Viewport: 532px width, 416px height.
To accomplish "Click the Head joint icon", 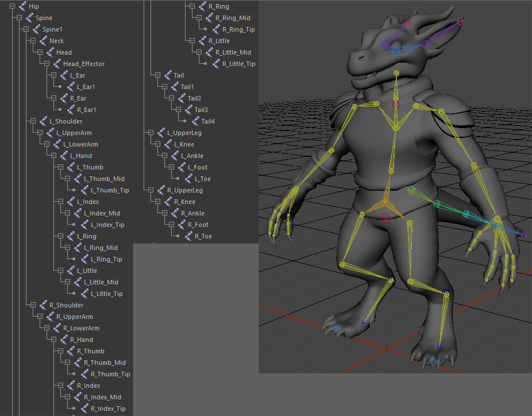I will pos(50,52).
